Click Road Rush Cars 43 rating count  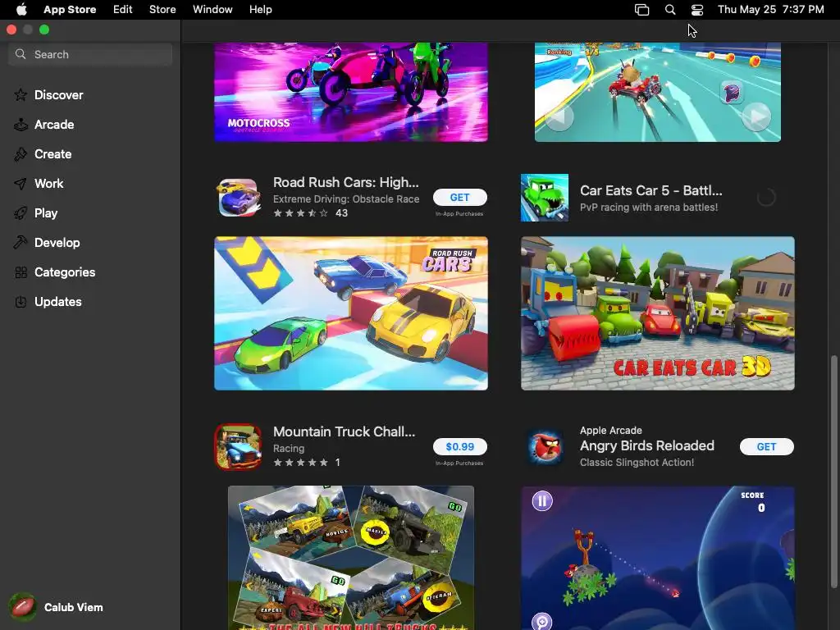coord(341,213)
